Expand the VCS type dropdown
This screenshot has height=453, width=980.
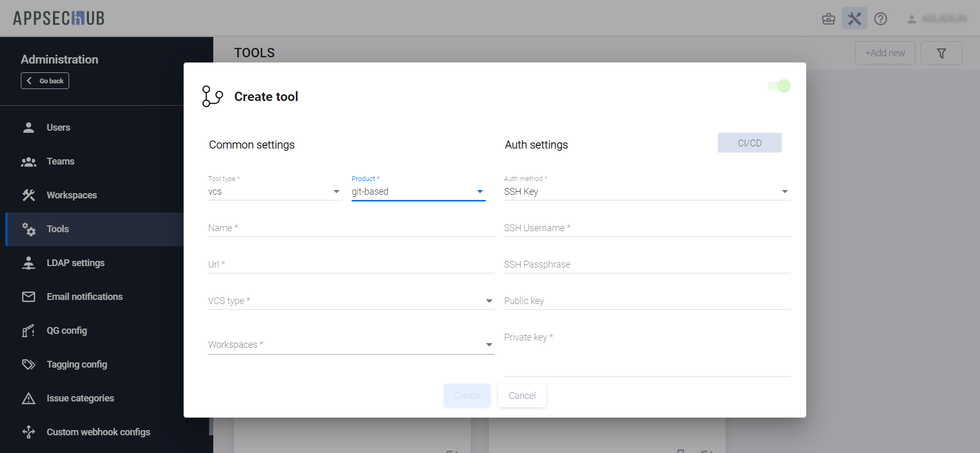pos(351,301)
